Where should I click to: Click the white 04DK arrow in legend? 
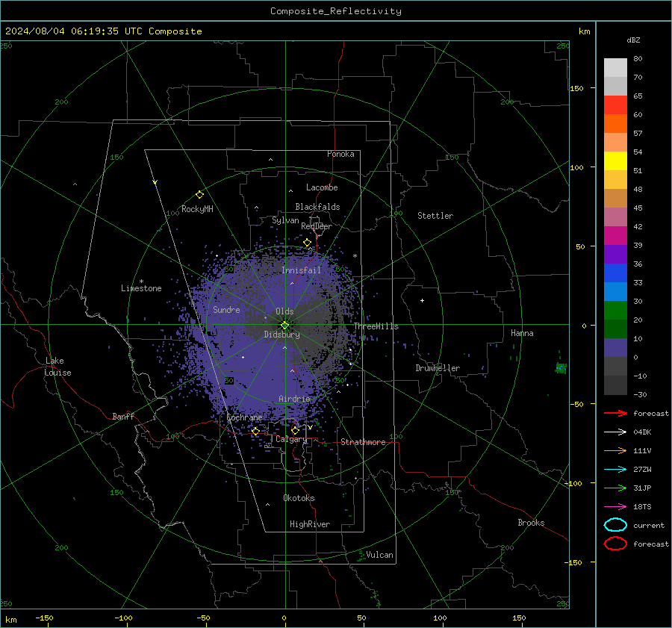tap(615, 432)
